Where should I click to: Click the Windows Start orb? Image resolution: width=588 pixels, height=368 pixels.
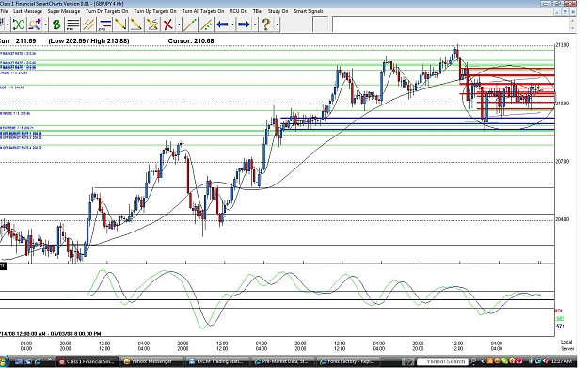point(4,361)
